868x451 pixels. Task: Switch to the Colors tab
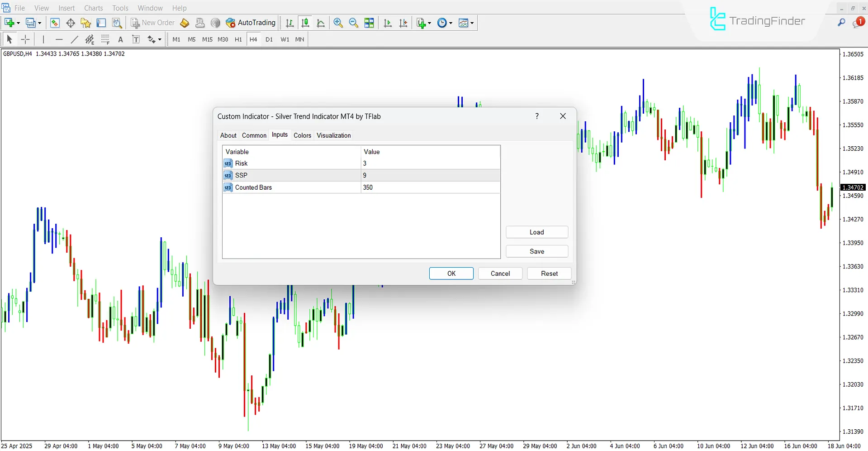302,135
